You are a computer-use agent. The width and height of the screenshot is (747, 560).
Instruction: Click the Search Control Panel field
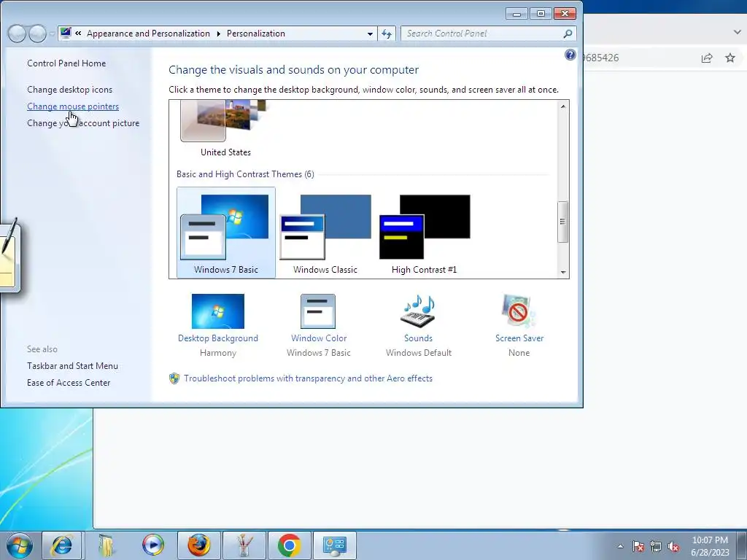pyautogui.click(x=488, y=34)
